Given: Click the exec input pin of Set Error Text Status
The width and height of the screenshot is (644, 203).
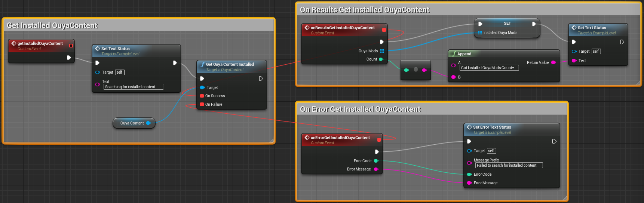Looking at the screenshot, I should [469, 141].
